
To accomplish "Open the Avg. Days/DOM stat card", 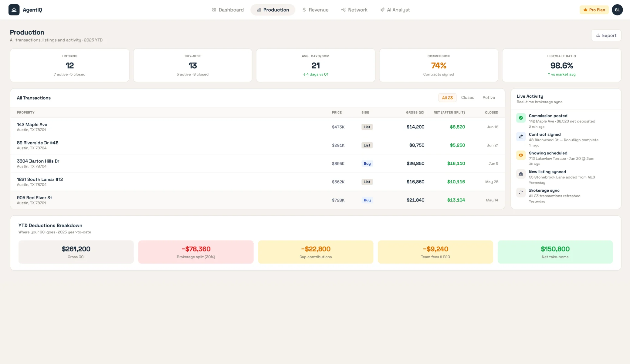I will point(316,65).
